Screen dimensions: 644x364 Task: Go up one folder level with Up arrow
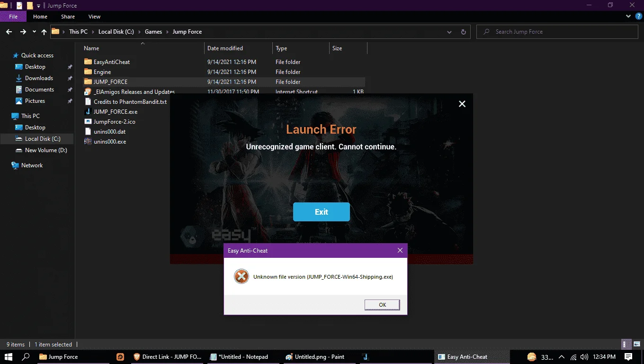[x=44, y=32]
